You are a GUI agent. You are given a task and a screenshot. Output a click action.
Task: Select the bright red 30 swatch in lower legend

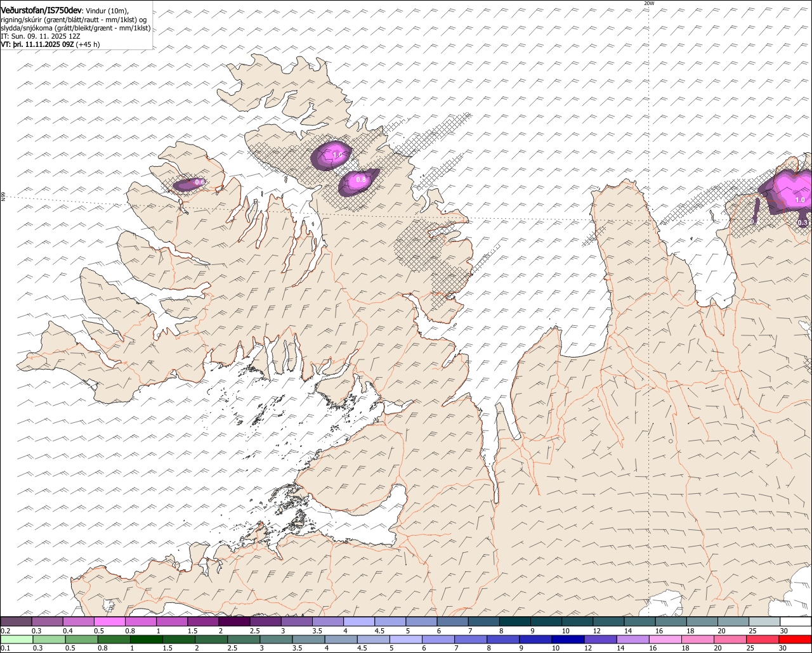[x=795, y=639]
